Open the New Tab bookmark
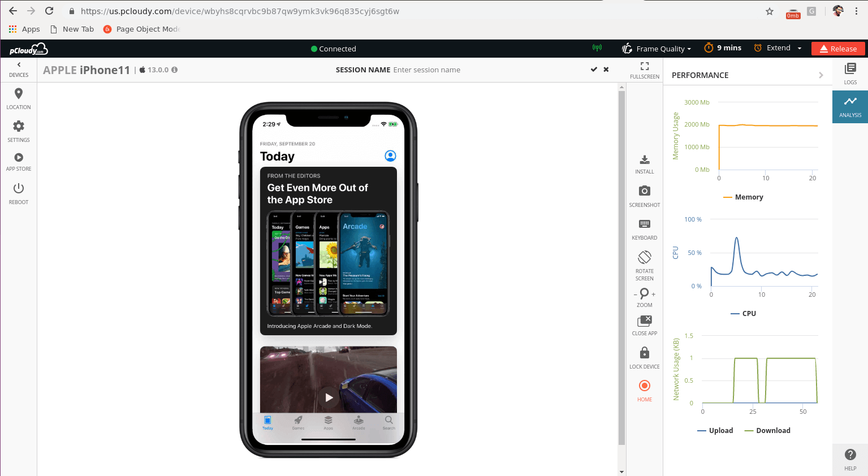Image resolution: width=868 pixels, height=476 pixels. point(72,29)
